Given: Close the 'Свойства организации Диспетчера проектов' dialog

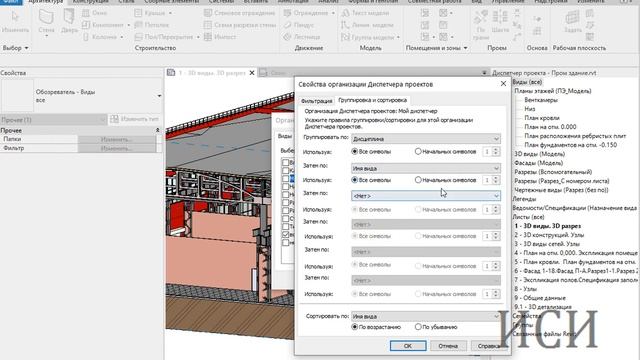Looking at the screenshot, I should click(x=503, y=84).
